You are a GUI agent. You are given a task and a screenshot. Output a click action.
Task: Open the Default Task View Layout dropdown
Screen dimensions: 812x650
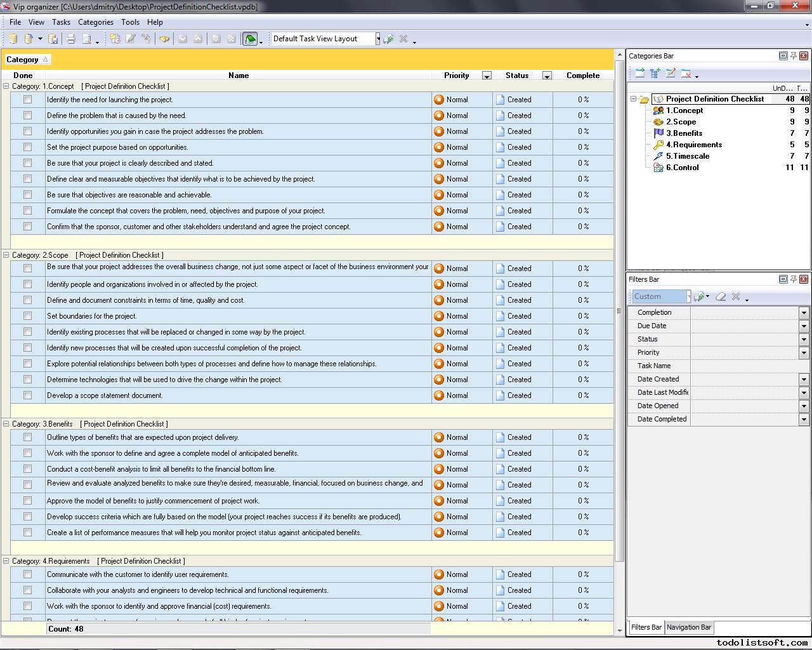click(377, 39)
